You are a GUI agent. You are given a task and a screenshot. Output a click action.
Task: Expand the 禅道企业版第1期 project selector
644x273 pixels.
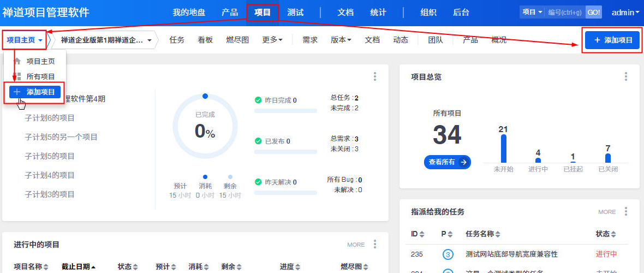tap(106, 40)
